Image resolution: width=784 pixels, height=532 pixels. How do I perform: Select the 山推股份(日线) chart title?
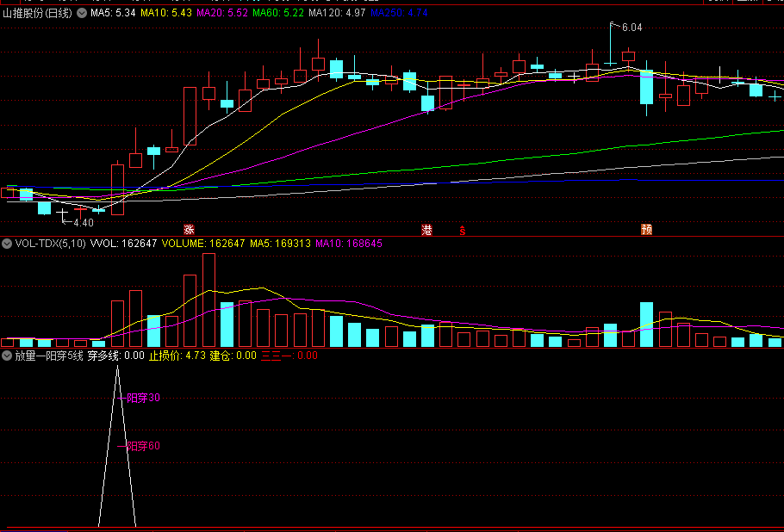coord(38,13)
